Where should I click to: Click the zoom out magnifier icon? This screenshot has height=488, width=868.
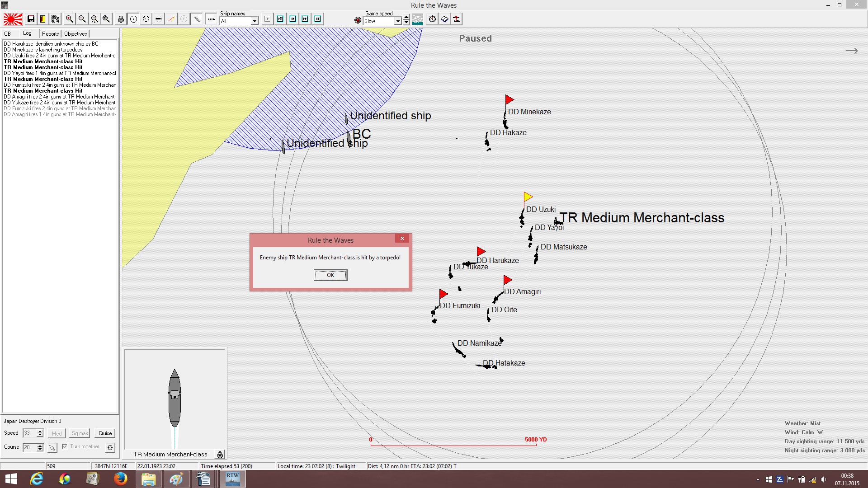click(82, 19)
